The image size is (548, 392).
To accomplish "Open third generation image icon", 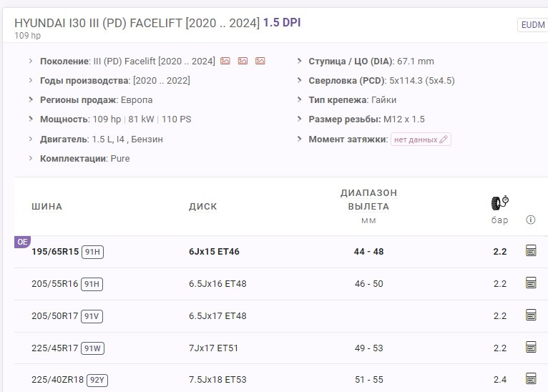I will (260, 61).
